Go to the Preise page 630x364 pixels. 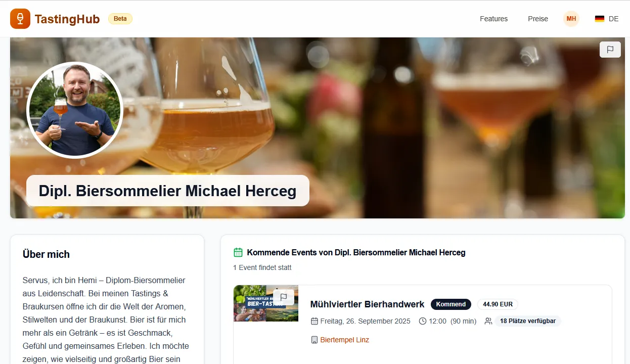click(x=538, y=19)
